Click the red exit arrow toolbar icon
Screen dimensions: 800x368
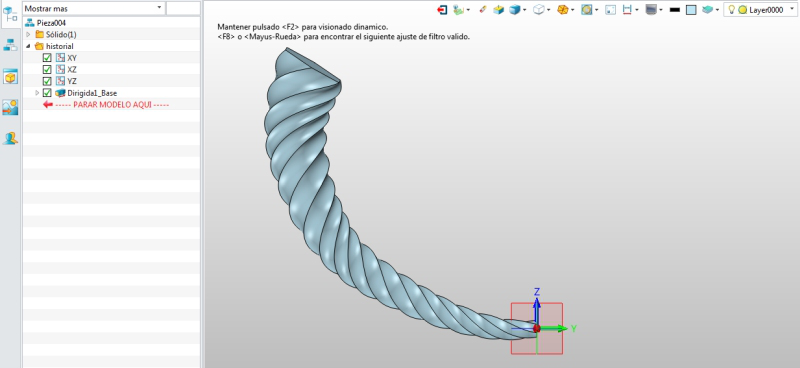[442, 10]
